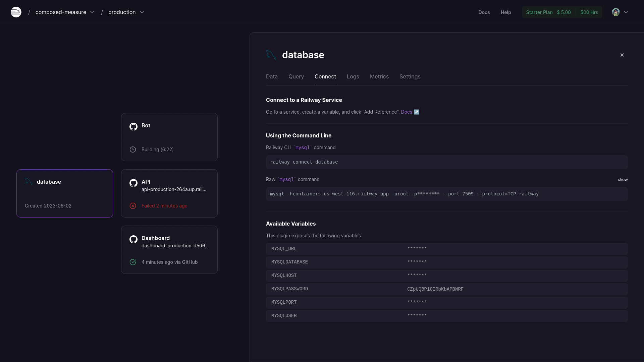Show the MYSQLHOST hidden value
Screen dimensions: 644x362
click(x=417, y=276)
